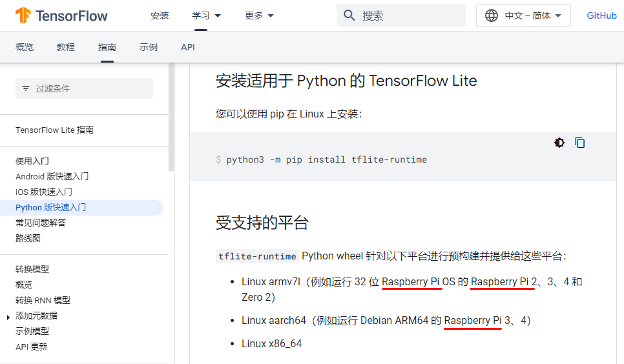The image size is (624, 364).
Task: Click the 安装适用于 Python 的 TensorFlow Lite heading
Action: (x=346, y=81)
